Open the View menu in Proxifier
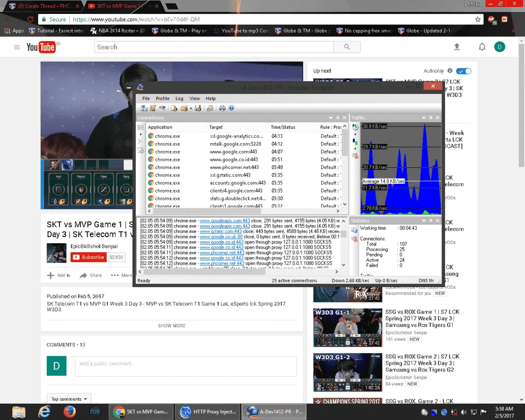Image resolution: width=525 pixels, height=420 pixels. coord(195,98)
